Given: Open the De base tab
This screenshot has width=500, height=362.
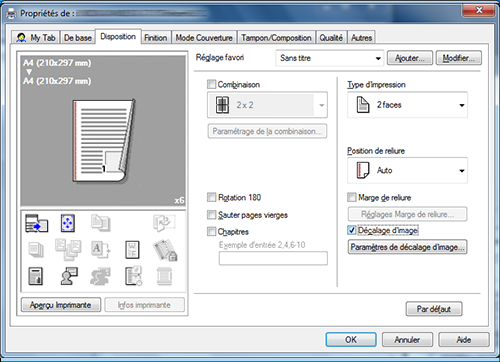Looking at the screenshot, I should [x=77, y=38].
